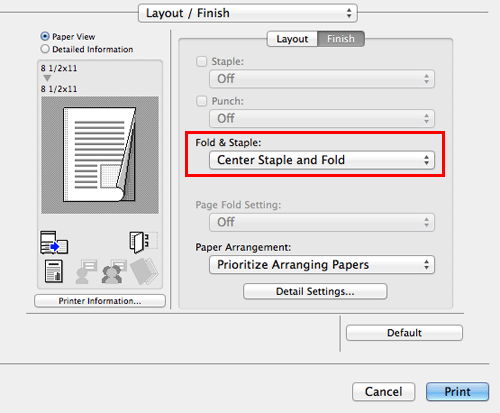Click the Print button

(457, 392)
